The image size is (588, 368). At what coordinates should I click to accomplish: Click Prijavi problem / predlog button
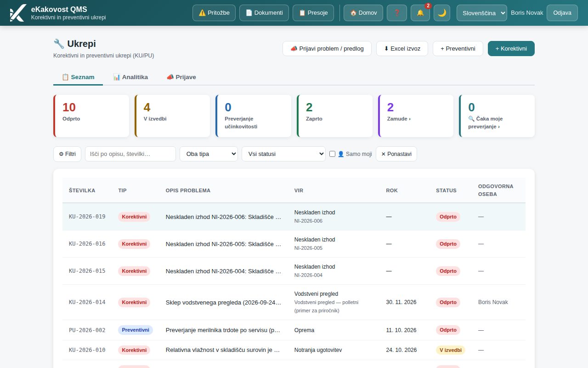click(327, 49)
